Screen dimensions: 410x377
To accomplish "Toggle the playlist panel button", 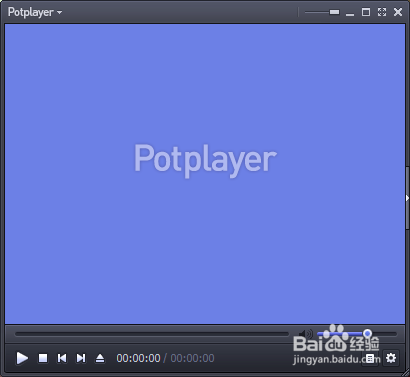I will point(370,359).
